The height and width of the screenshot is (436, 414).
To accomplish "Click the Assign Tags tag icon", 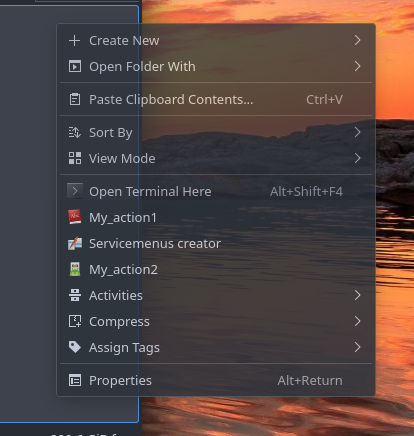I will pos(75,347).
